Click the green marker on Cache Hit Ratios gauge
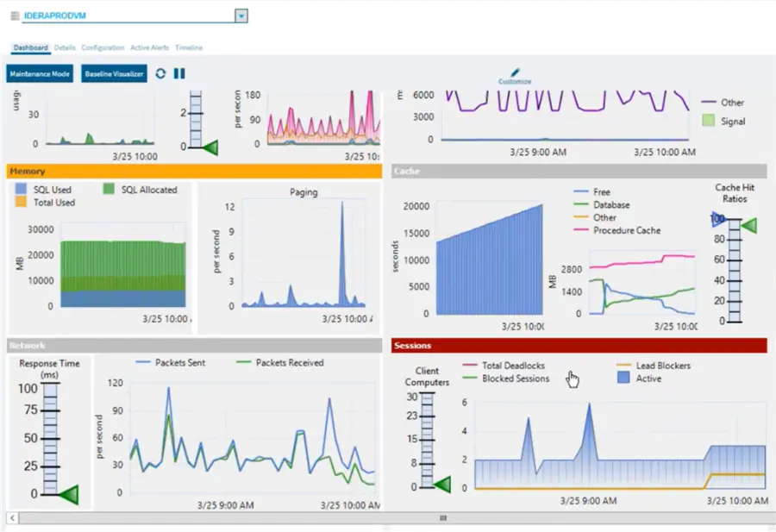 tap(749, 226)
